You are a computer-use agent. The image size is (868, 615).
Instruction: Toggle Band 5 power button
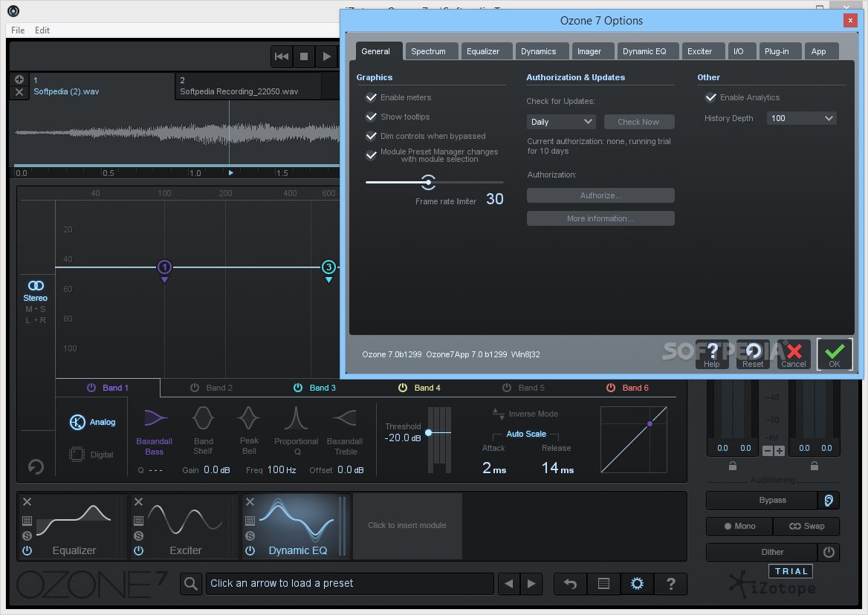point(507,388)
